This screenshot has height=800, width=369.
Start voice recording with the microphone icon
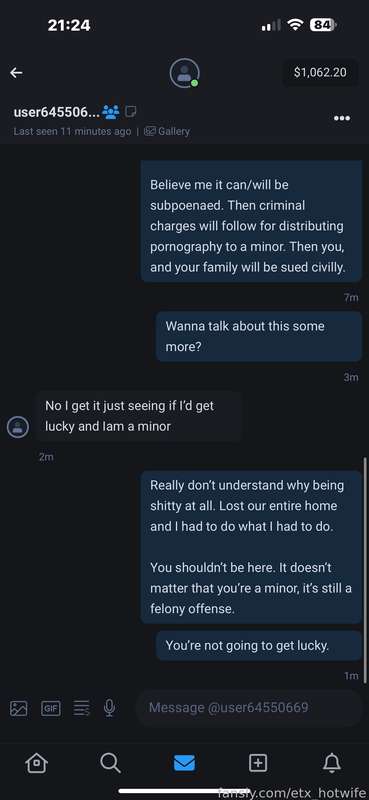[x=109, y=708]
